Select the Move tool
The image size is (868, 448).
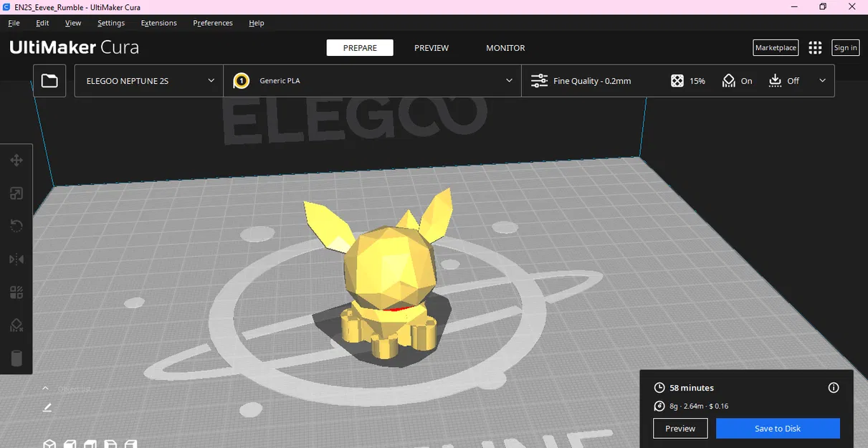(x=16, y=160)
